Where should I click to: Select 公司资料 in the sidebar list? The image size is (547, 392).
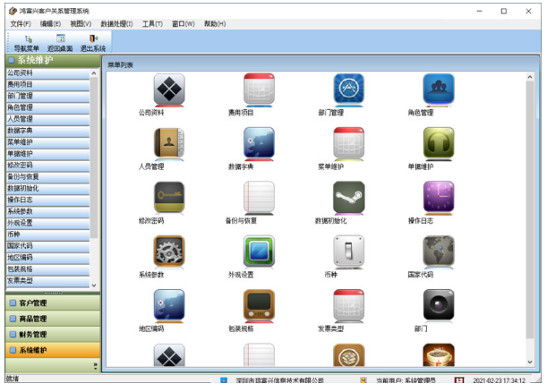(x=47, y=72)
